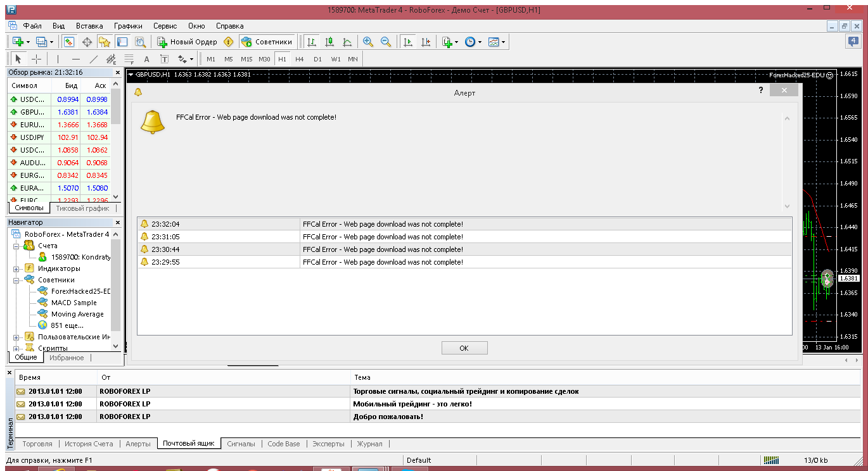Select the Equidistant Channel tool

111,59
